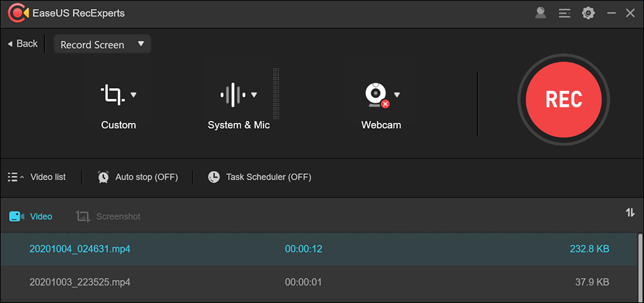Open the Record Screen dropdown

[x=102, y=44]
